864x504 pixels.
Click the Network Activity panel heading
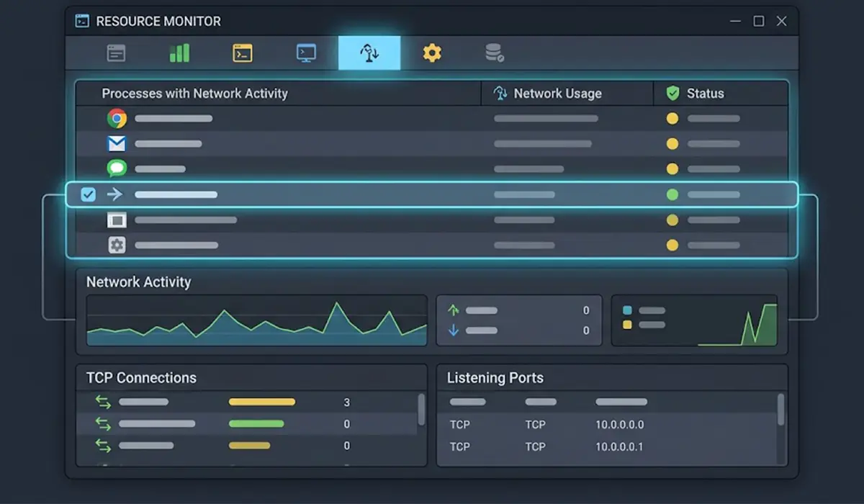[x=139, y=282]
